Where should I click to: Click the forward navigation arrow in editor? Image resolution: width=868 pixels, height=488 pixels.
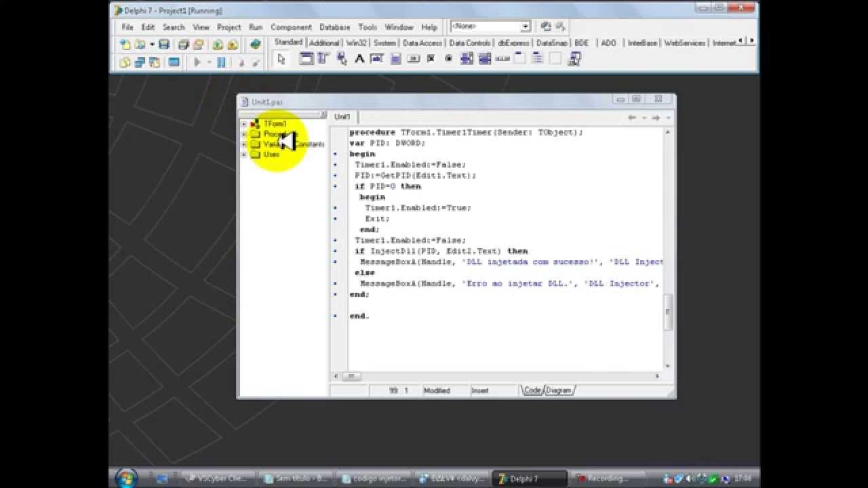pyautogui.click(x=656, y=118)
